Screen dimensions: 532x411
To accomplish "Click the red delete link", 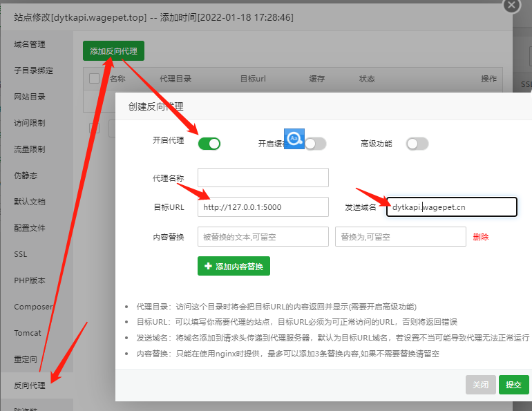I will (x=481, y=237).
